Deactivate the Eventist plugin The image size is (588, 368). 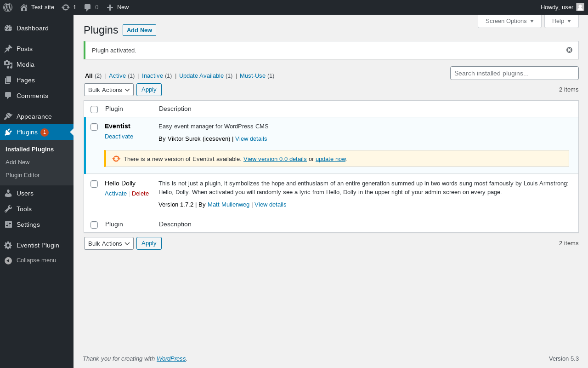pyautogui.click(x=119, y=137)
